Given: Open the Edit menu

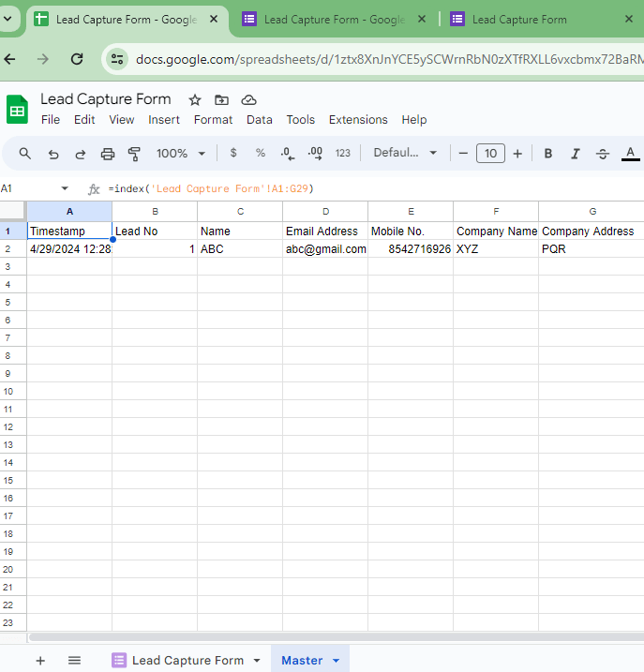Looking at the screenshot, I should (x=84, y=120).
